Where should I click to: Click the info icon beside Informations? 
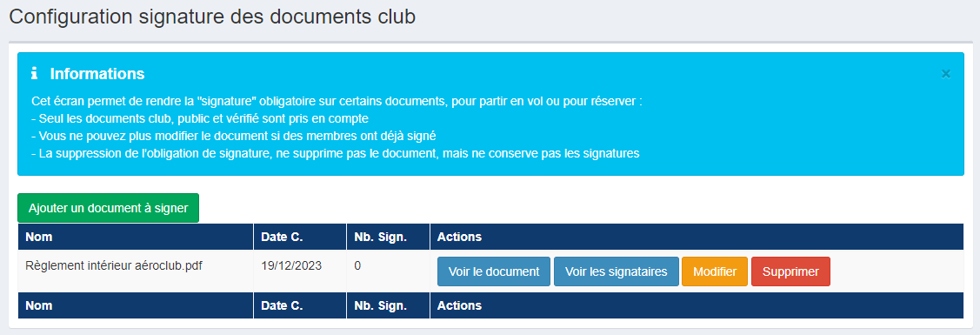click(35, 74)
